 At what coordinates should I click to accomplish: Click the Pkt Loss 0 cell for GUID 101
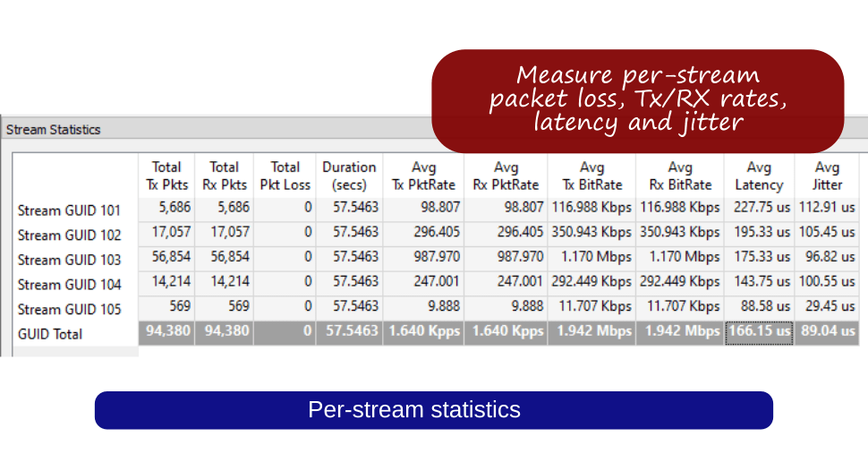(285, 209)
